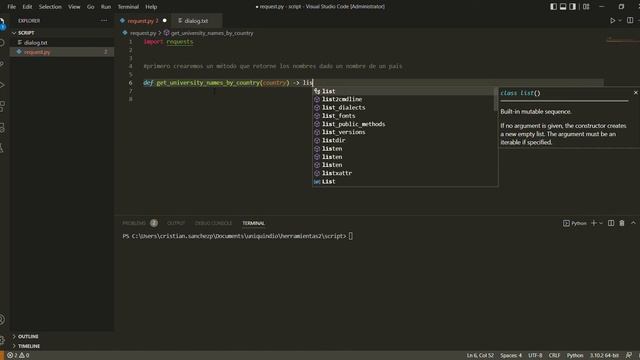The height and width of the screenshot is (360, 640).
Task: Open the Help menu
Action: (151, 7)
